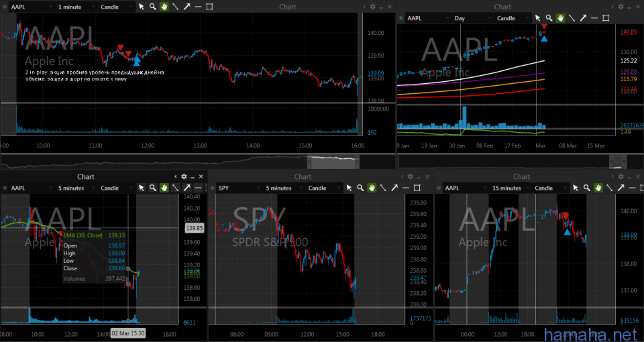This screenshot has height=342, width=644.
Task: Select rectangle tool in AAPL Day chart
Action: pos(605,18)
